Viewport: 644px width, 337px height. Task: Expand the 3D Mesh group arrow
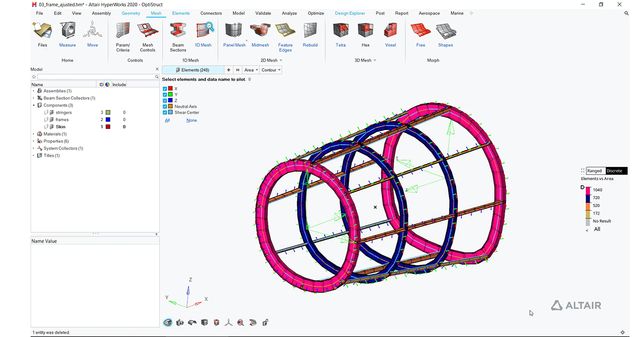click(x=375, y=61)
